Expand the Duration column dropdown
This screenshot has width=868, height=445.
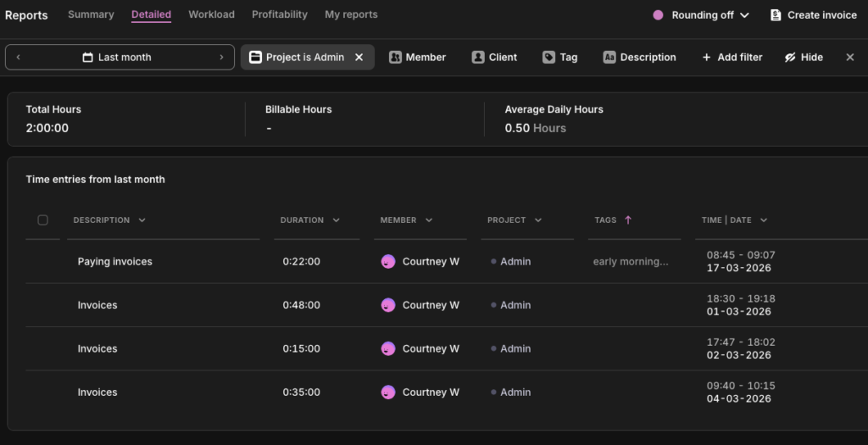(x=337, y=220)
